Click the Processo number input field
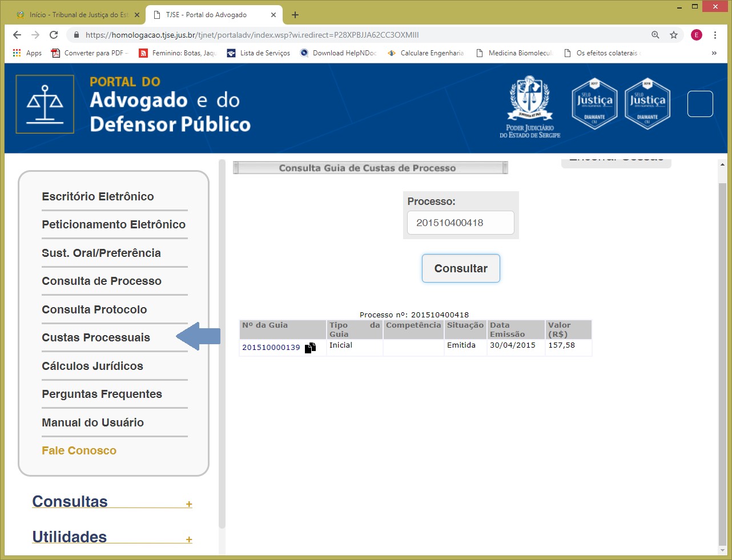Screen dimensions: 732x560 coord(460,223)
